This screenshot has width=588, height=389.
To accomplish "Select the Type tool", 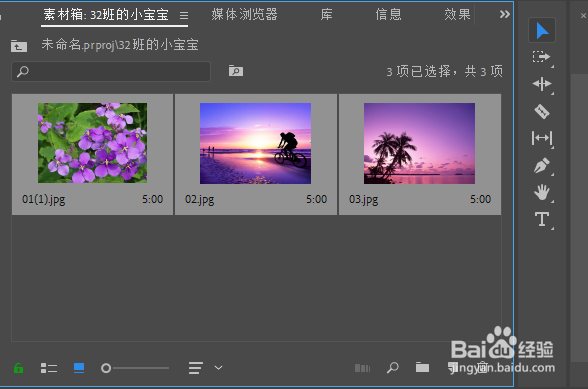I will tap(542, 219).
